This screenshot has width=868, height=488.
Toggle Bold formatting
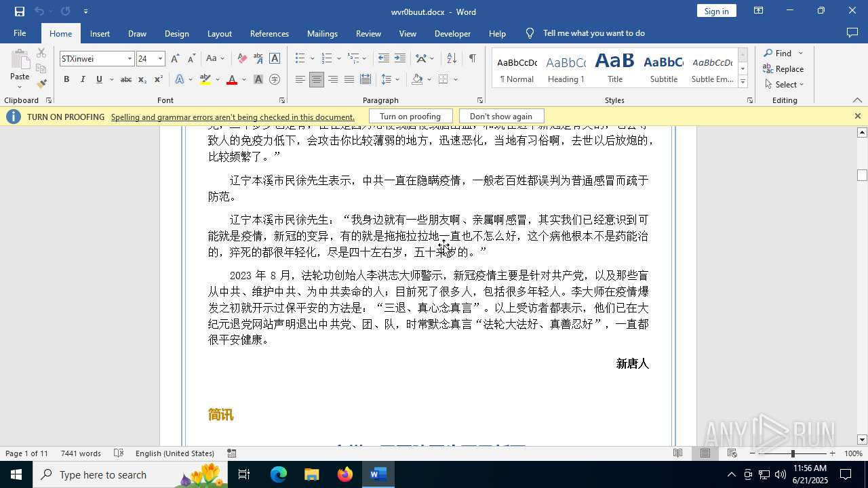[x=66, y=79]
